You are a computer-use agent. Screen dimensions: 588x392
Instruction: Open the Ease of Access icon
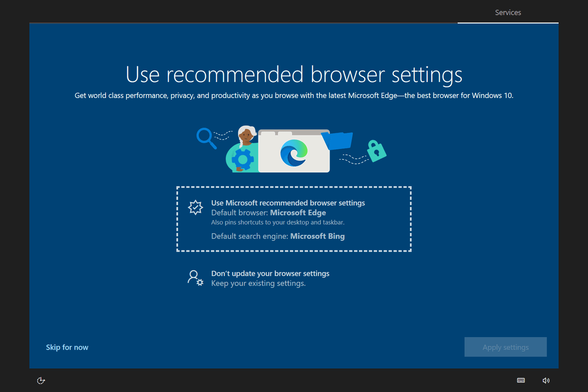point(41,381)
